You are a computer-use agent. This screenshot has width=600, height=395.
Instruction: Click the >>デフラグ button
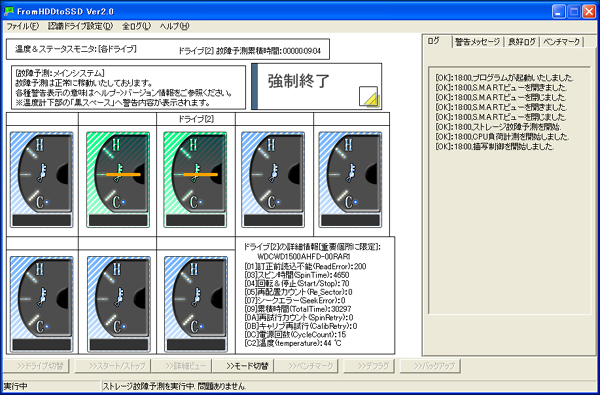369,366
